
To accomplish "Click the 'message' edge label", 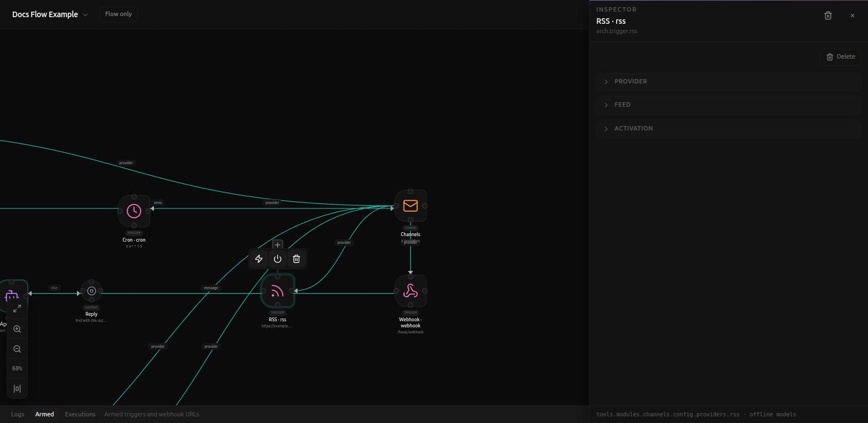I will tap(211, 288).
